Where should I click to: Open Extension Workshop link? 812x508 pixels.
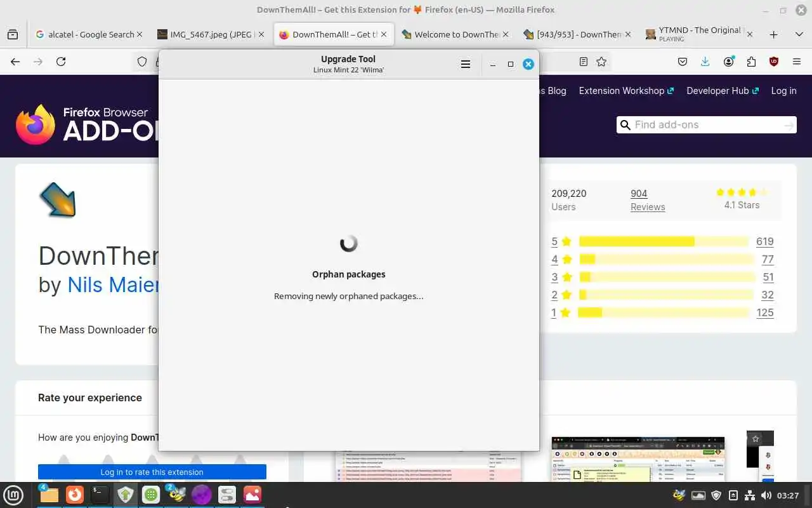coord(626,91)
